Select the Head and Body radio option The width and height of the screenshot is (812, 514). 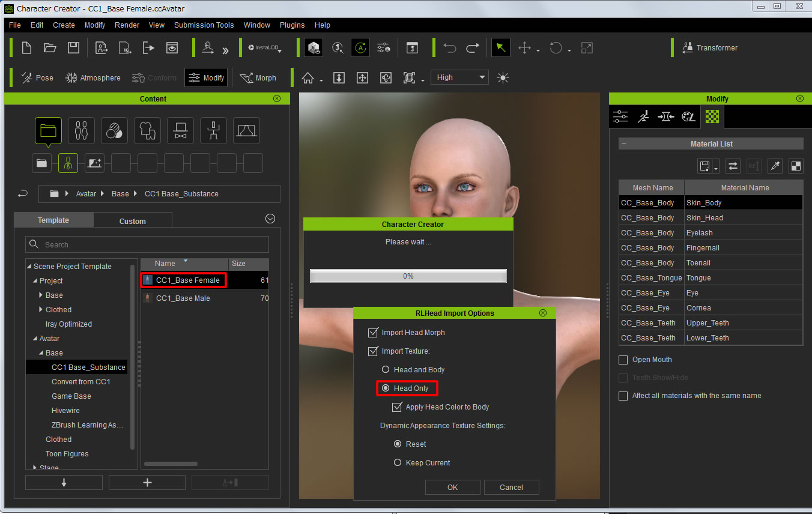pos(386,370)
